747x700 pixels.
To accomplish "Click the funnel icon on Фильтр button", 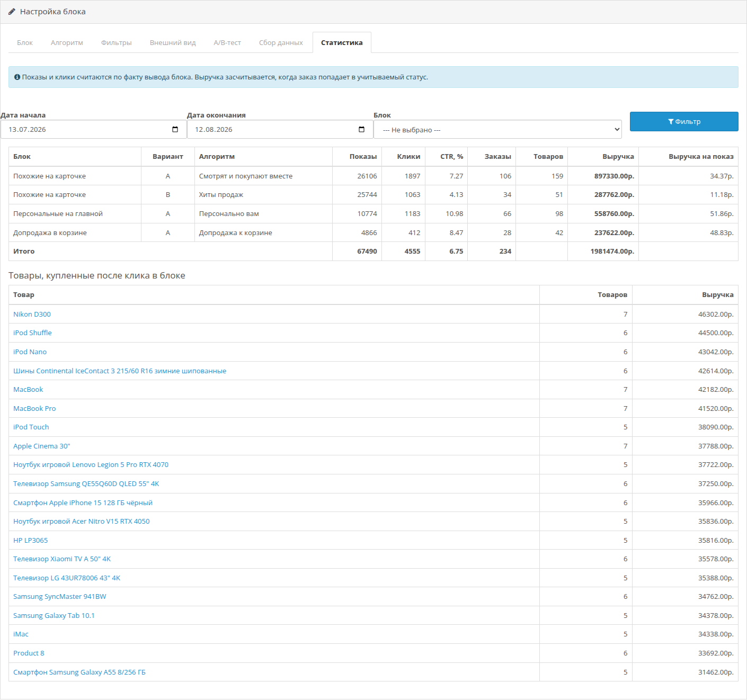I will (671, 122).
